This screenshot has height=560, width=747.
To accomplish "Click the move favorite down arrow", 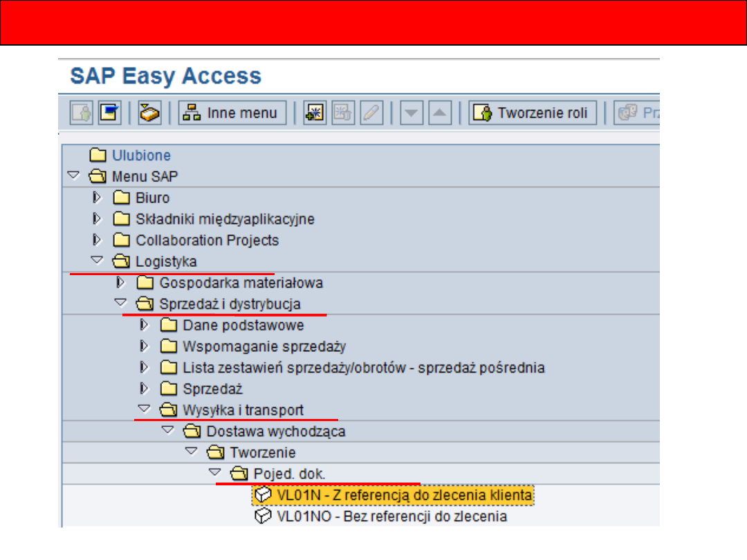I will click(x=412, y=113).
